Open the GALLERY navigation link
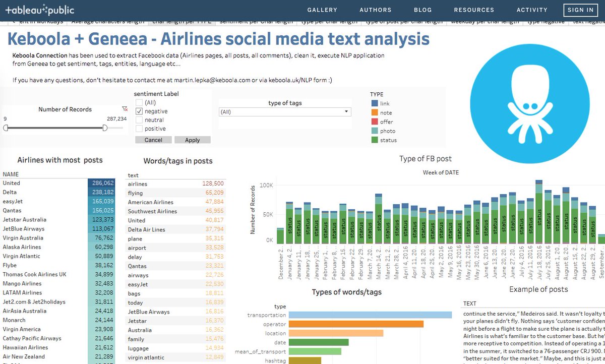The image size is (605, 364). pos(322,10)
